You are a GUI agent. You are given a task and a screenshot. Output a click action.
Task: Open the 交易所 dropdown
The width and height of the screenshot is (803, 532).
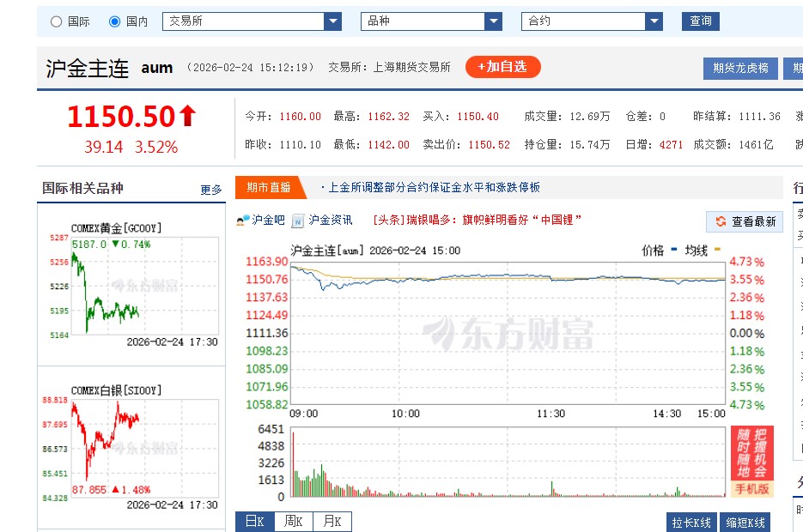(333, 21)
